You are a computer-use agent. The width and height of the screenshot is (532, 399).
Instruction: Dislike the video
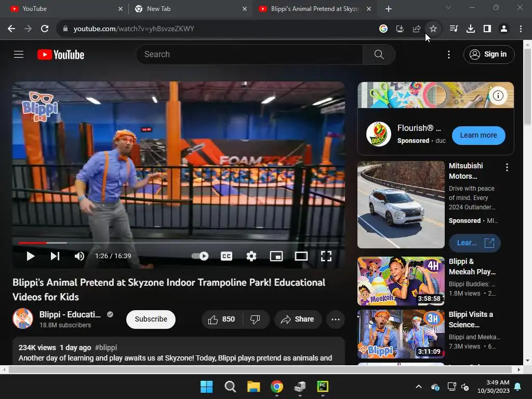coord(256,320)
